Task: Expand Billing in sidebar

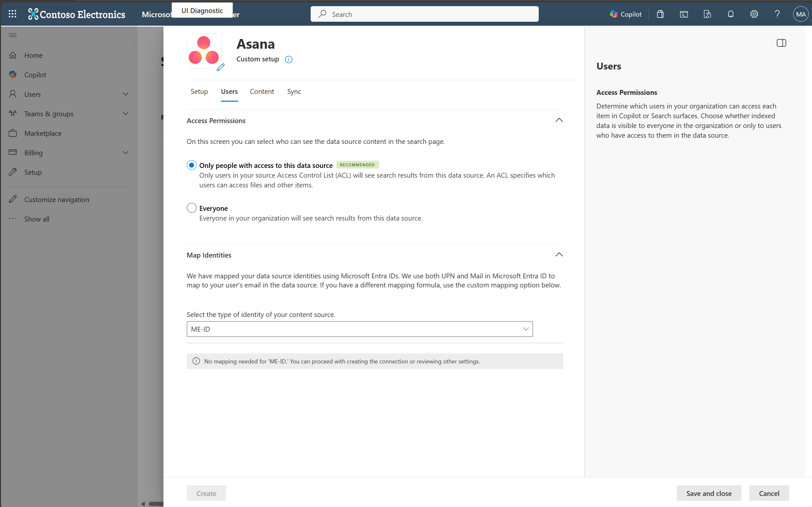Action: coord(125,152)
